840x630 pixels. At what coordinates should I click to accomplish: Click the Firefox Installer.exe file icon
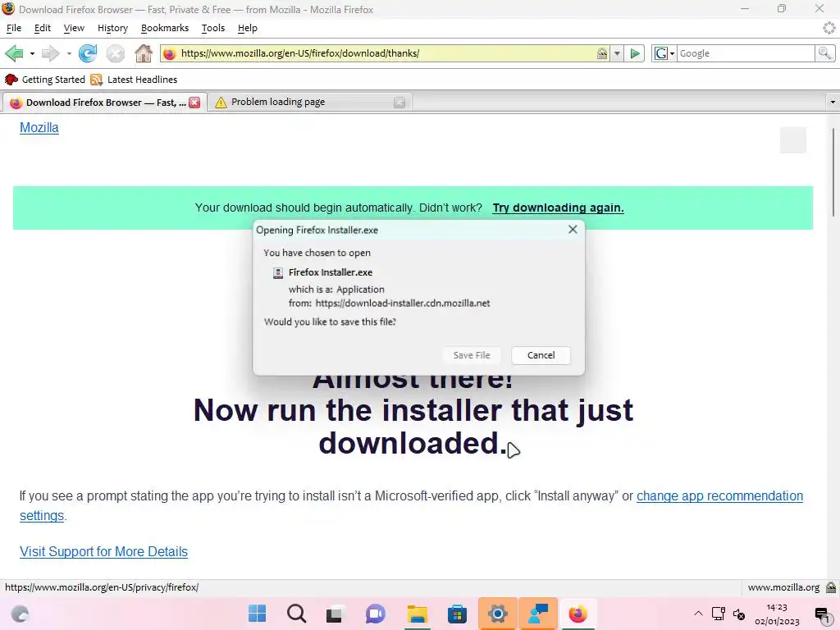277,272
